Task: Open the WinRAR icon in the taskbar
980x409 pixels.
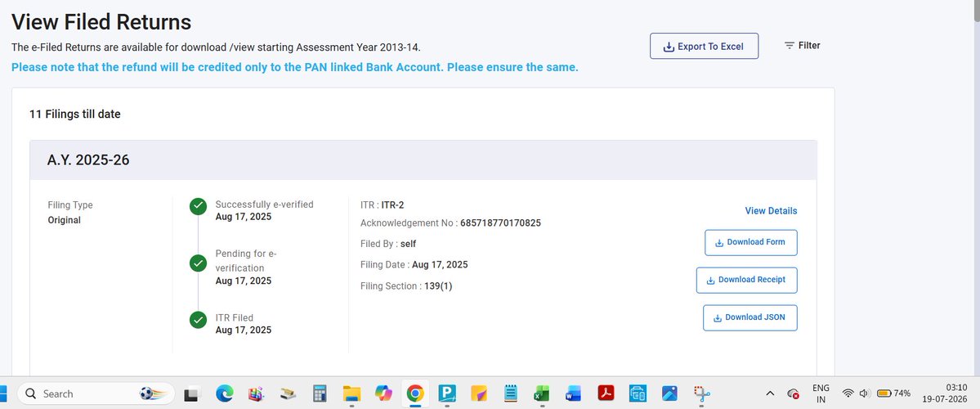Action: (257, 394)
